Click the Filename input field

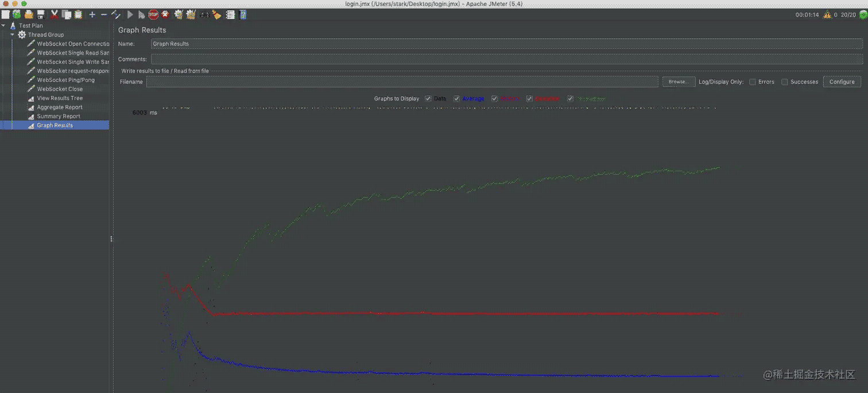[x=402, y=82]
